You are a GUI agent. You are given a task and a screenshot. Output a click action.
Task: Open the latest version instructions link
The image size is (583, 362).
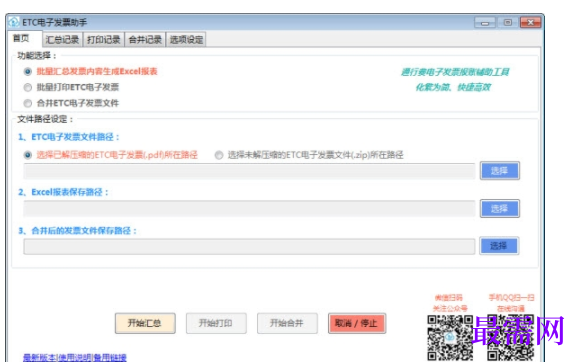click(x=75, y=357)
